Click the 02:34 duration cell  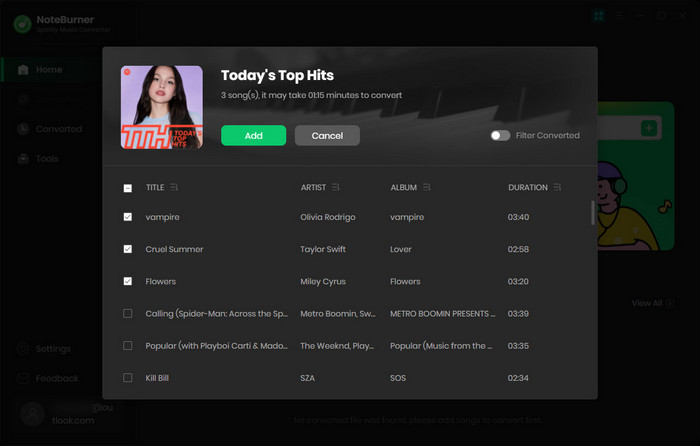[x=518, y=378]
